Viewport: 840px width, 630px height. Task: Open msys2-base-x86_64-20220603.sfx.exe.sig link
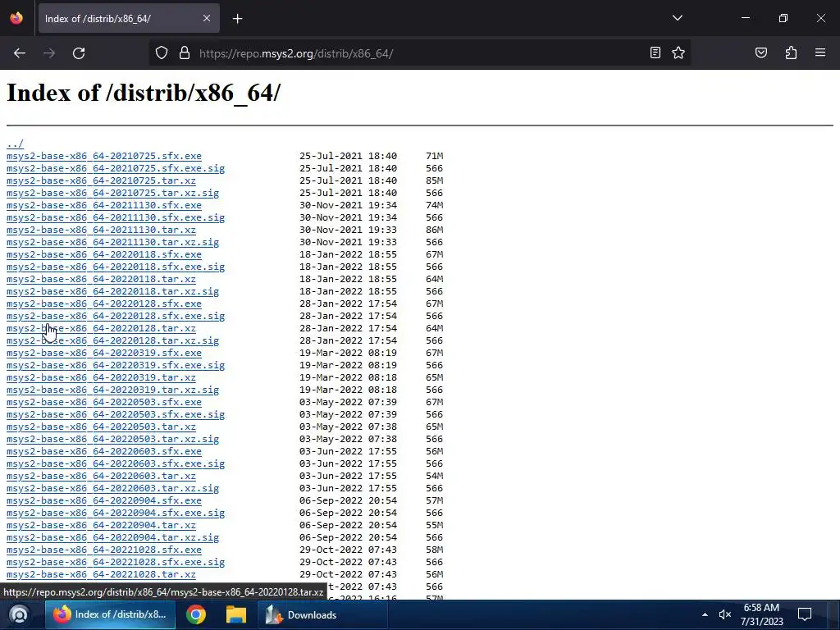point(116,464)
